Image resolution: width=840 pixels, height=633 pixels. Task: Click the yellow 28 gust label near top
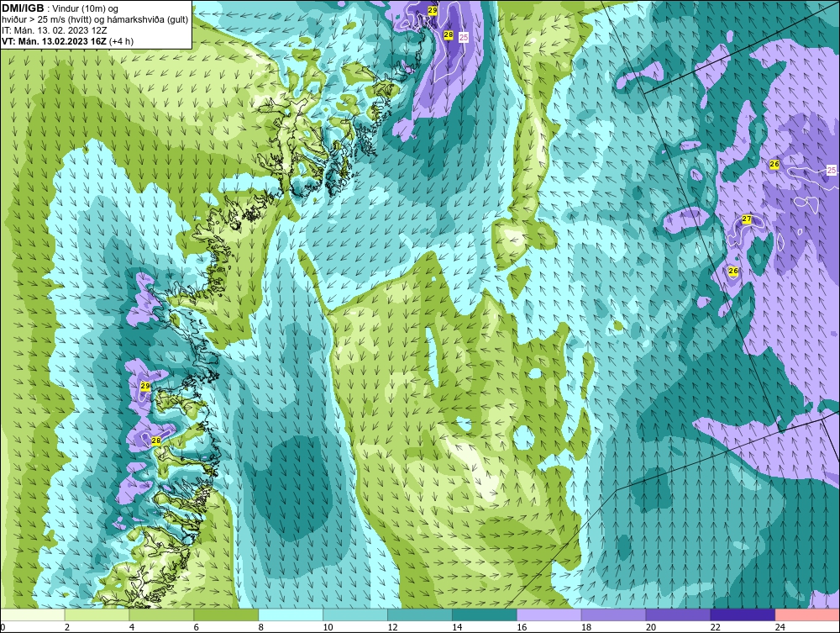tap(449, 34)
